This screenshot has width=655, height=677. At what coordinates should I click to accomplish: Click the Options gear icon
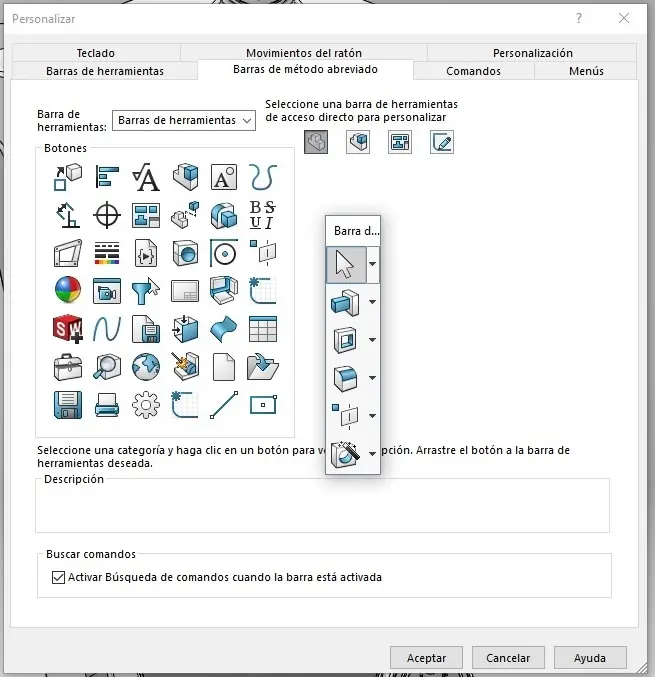coord(146,405)
